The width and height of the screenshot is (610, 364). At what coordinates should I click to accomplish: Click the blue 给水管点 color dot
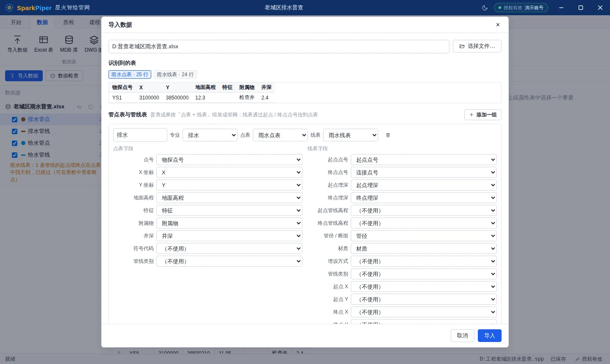pyautogui.click(x=23, y=143)
